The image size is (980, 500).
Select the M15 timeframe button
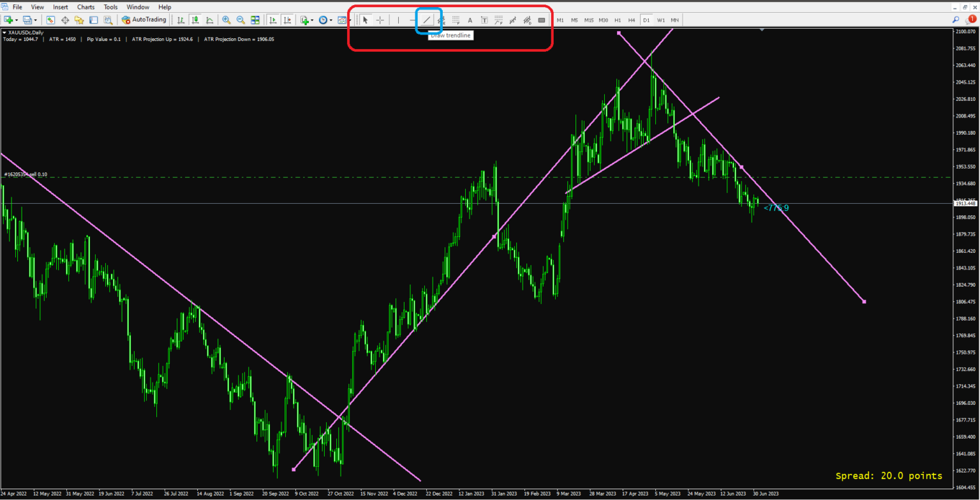click(x=588, y=20)
